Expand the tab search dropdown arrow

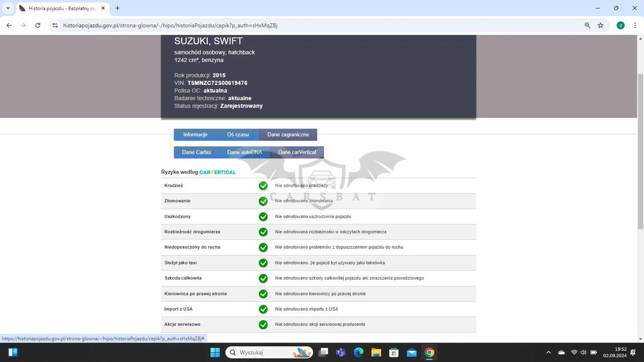(x=8, y=8)
